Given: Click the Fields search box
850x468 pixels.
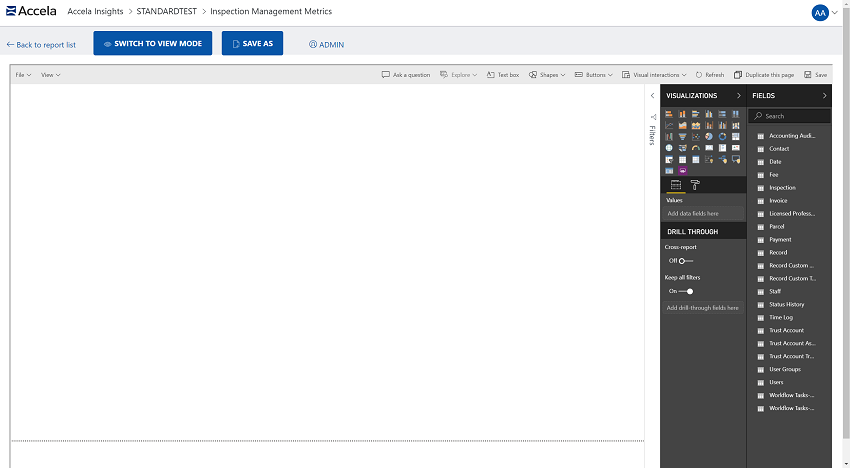Looking at the screenshot, I should click(794, 116).
